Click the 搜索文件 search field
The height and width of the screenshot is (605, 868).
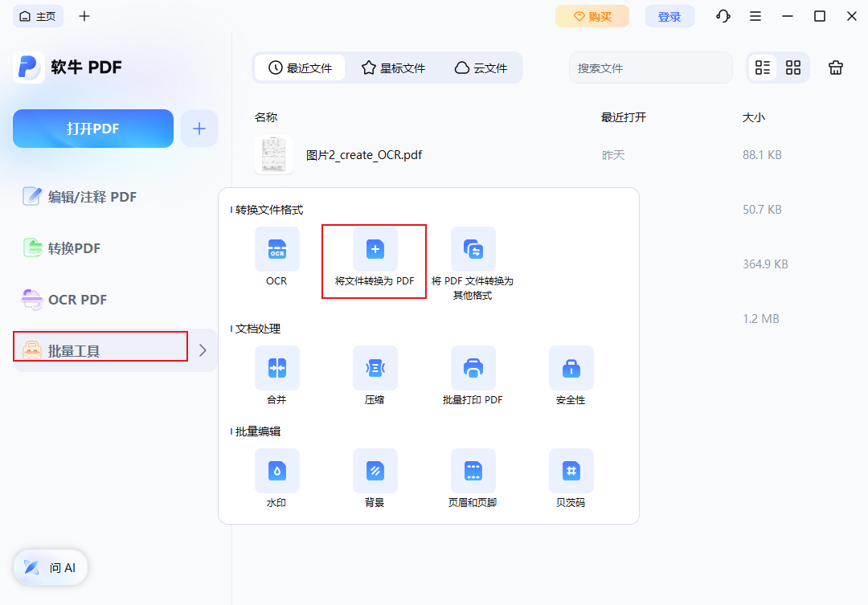pyautogui.click(x=651, y=67)
